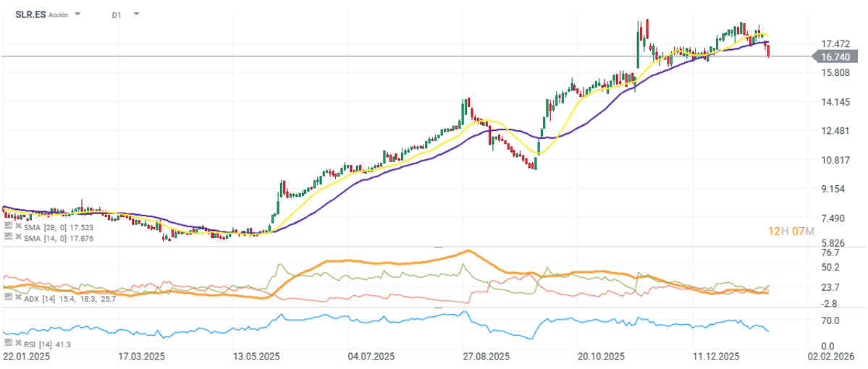868x369 pixels.
Task: Click the 13.05.2025 date on time axis
Action: pos(258,357)
